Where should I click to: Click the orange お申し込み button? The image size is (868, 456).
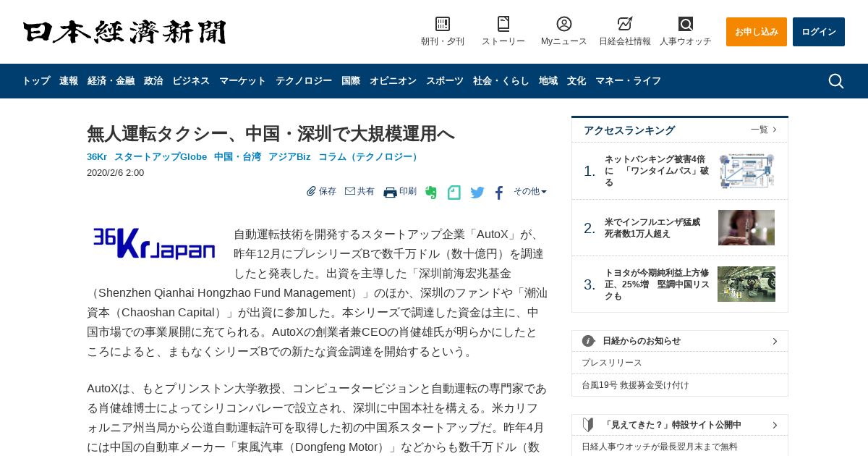757,32
